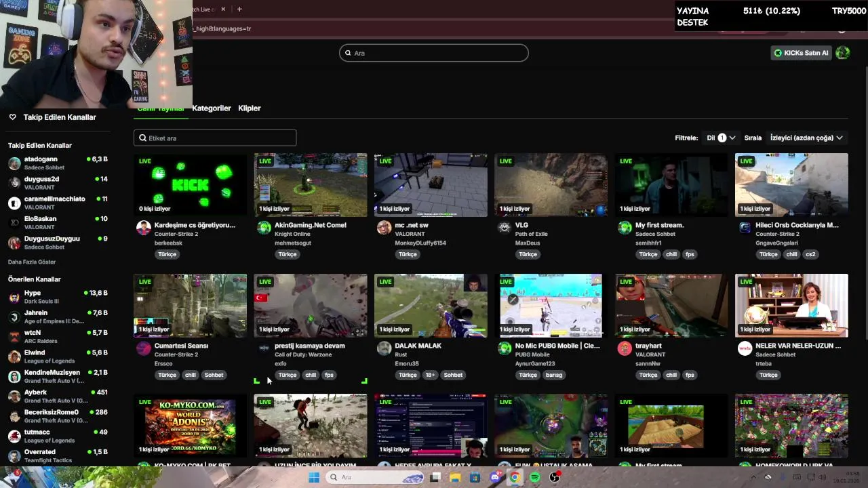Open followed channel atadogann
Image resolution: width=868 pixels, height=488 pixels.
tap(58, 163)
